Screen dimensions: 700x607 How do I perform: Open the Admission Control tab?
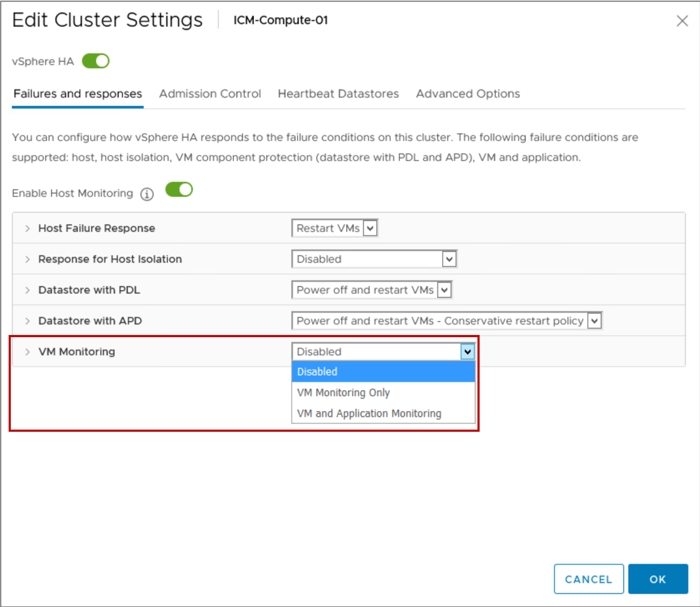(x=210, y=94)
